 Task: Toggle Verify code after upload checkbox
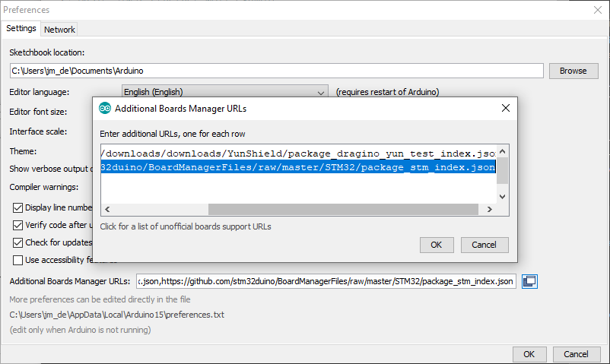(x=18, y=225)
